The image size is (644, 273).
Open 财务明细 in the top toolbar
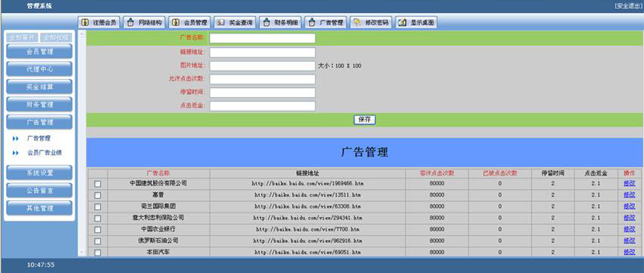281,23
